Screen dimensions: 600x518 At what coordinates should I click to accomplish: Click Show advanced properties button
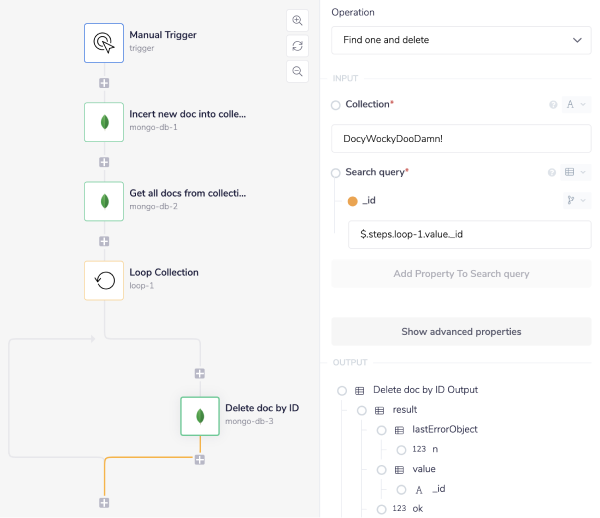(x=461, y=331)
